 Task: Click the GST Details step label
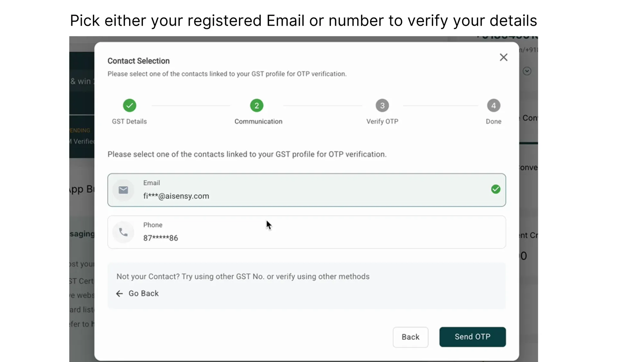pyautogui.click(x=129, y=121)
